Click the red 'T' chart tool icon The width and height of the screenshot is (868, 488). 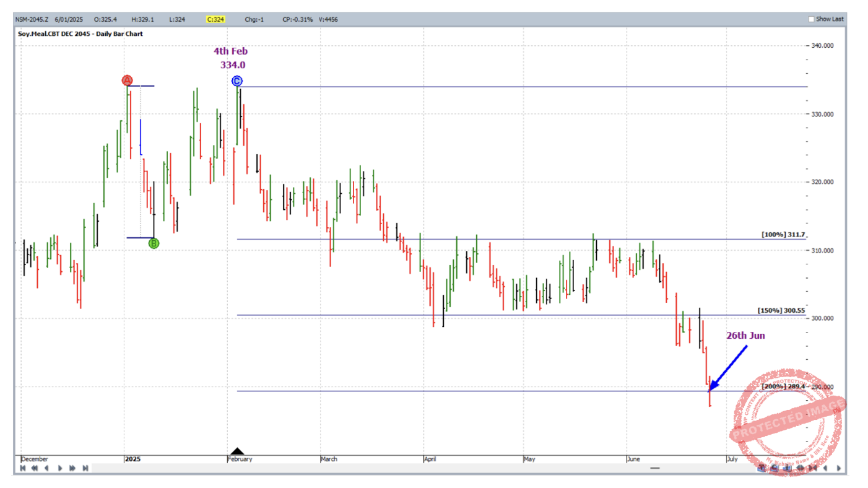pyautogui.click(x=761, y=468)
